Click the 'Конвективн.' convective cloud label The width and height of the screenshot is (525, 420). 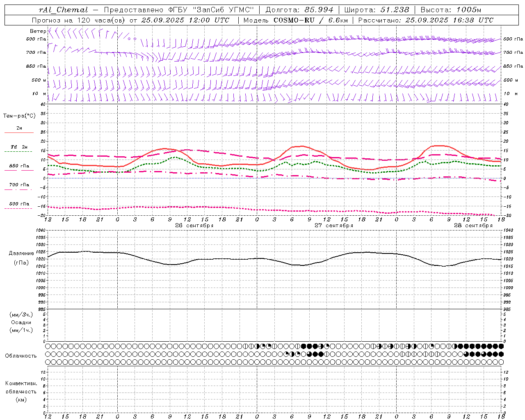[21, 383]
